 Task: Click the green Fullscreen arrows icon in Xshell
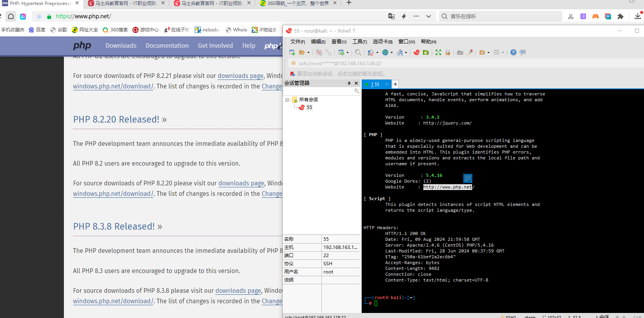[x=438, y=52]
